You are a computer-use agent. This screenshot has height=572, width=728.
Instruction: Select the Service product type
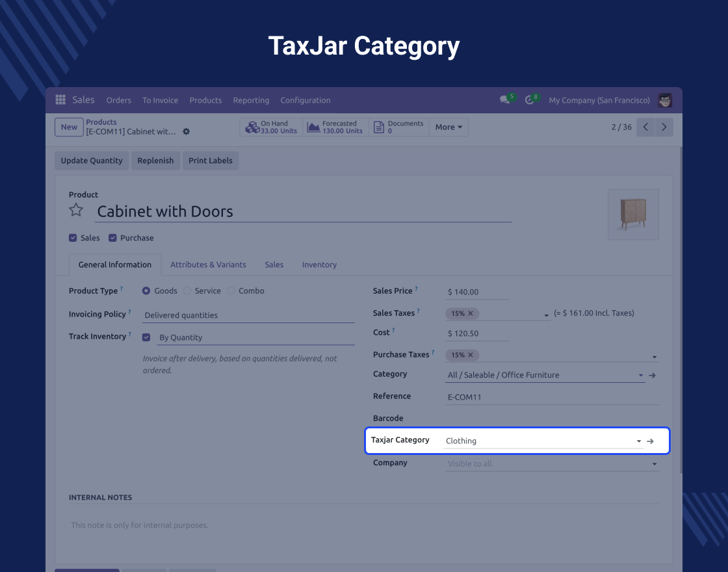pos(187,291)
